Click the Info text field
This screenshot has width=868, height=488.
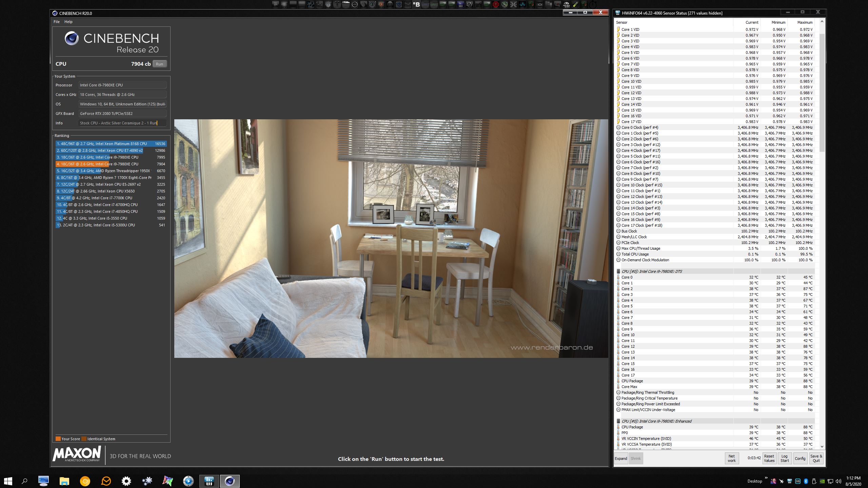pyautogui.click(x=122, y=123)
